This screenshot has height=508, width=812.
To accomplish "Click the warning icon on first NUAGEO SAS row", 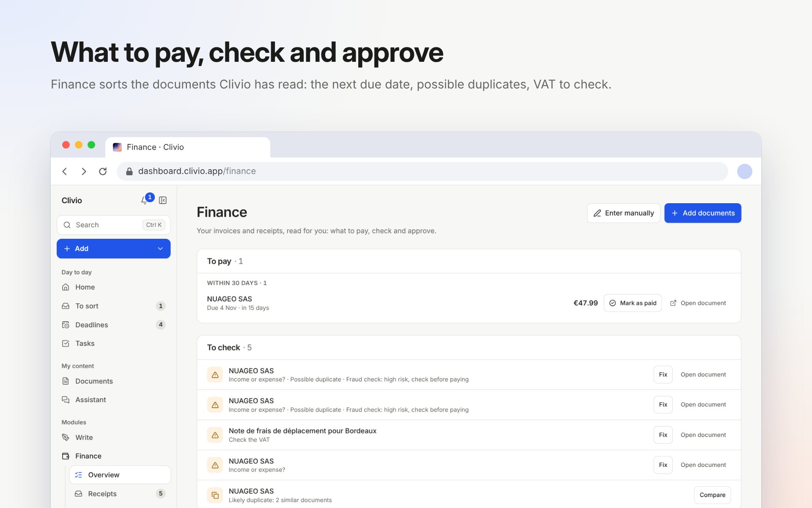I will (x=215, y=375).
